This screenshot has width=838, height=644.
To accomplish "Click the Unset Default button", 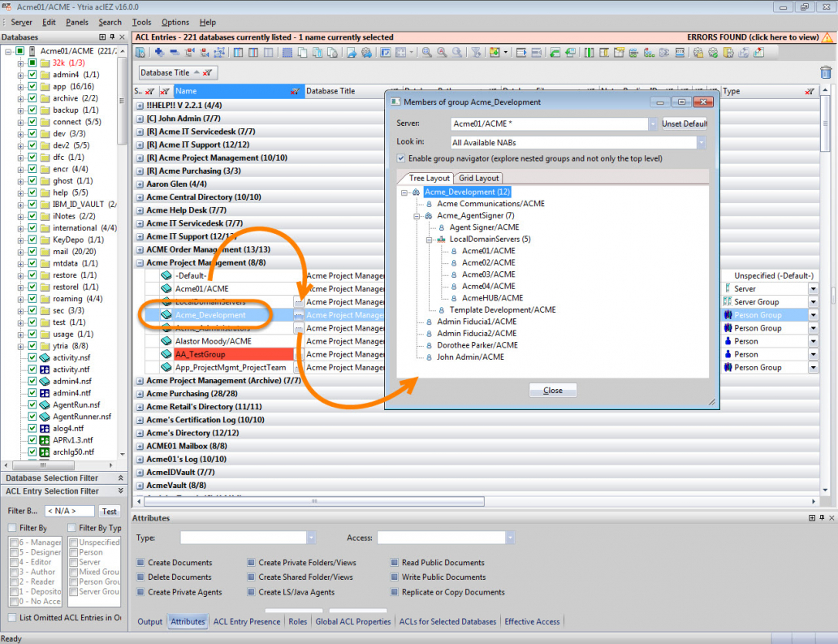I will click(x=684, y=123).
